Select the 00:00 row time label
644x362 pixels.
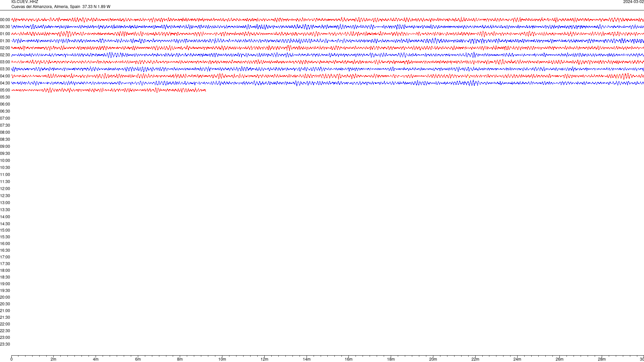click(x=5, y=20)
